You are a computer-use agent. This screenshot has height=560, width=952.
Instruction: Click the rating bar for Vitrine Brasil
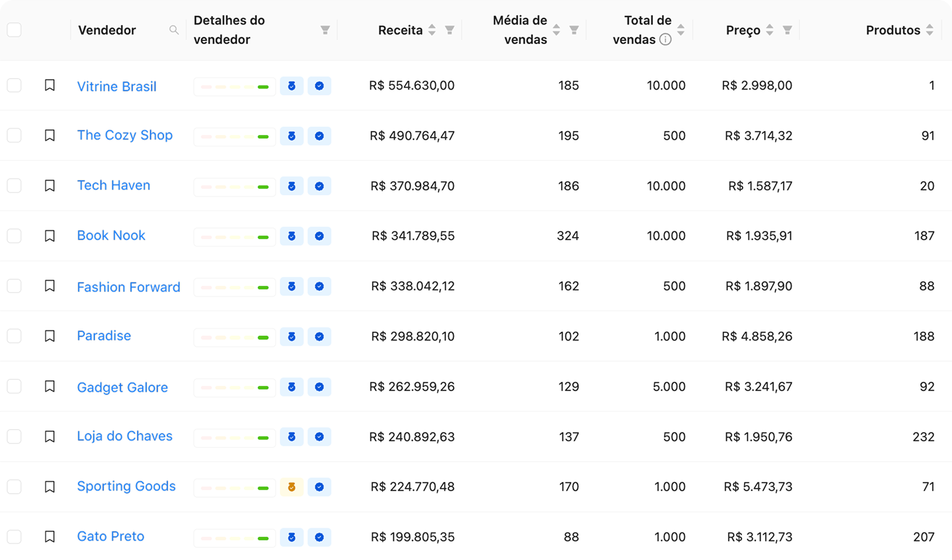point(235,86)
